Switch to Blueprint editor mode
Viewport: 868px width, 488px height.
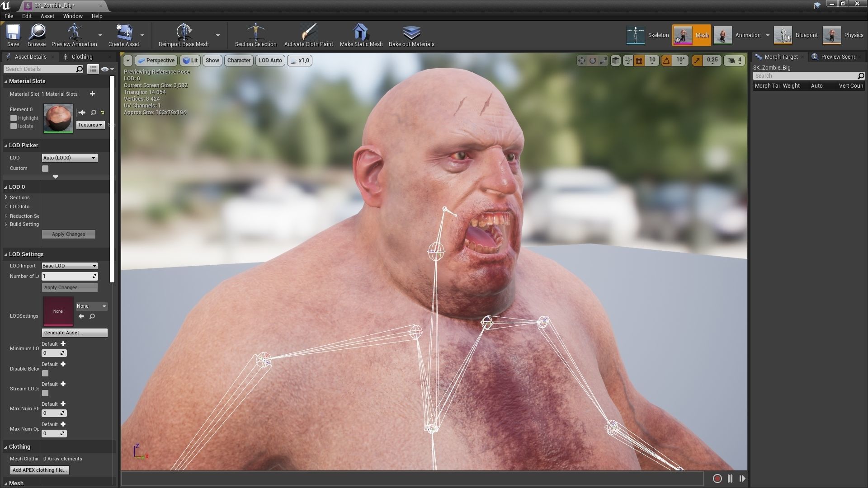pos(796,35)
